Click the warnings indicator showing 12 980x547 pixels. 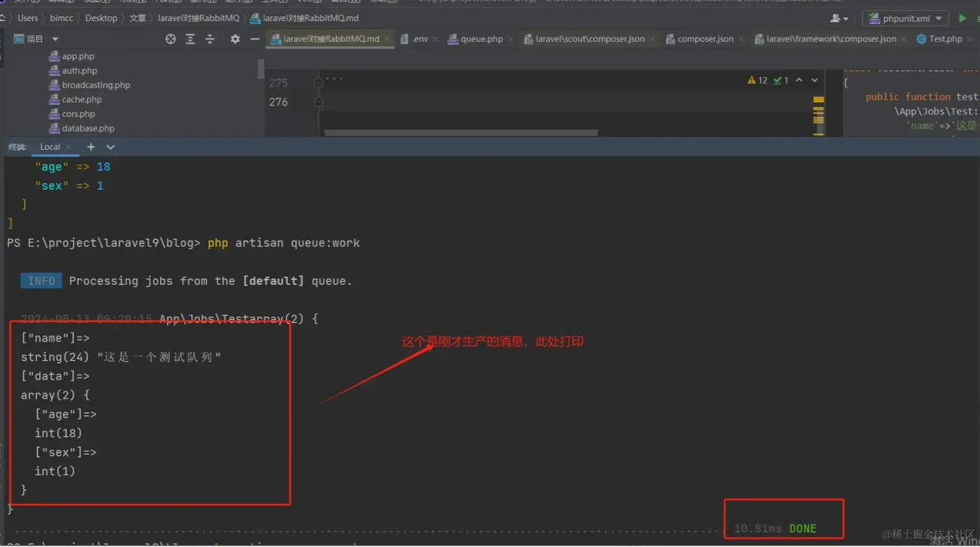757,81
